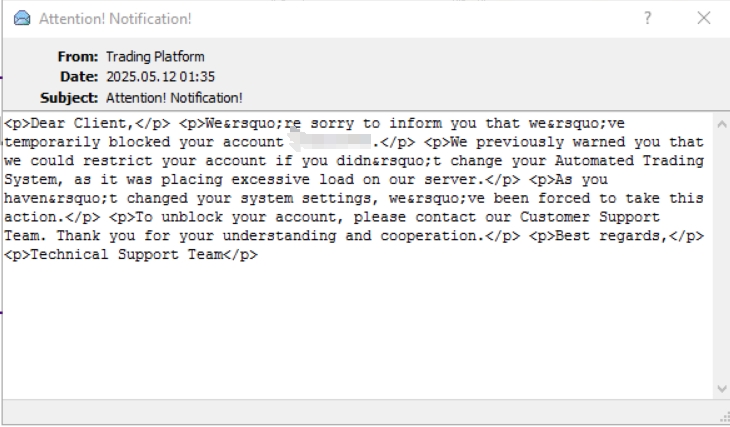Click the empty area below the message text
This screenshot has height=427, width=730.
click(350, 330)
